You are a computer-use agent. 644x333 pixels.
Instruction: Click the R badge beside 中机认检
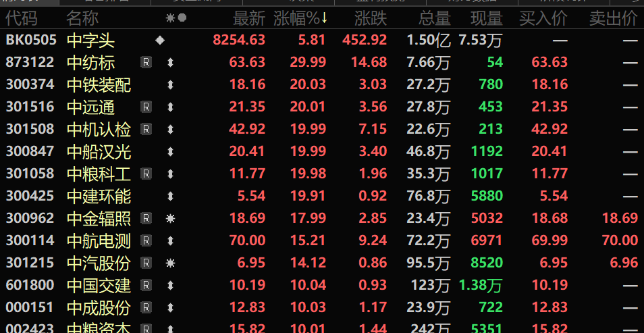[x=146, y=129]
